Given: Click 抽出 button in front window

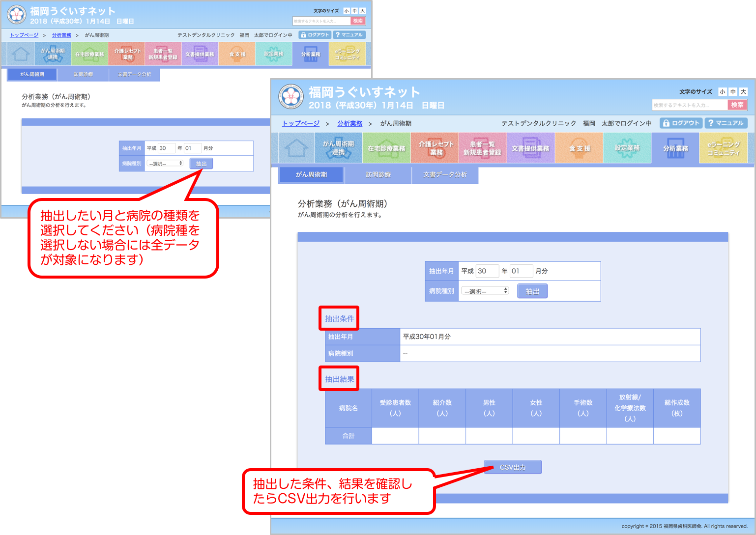Looking at the screenshot, I should [532, 291].
